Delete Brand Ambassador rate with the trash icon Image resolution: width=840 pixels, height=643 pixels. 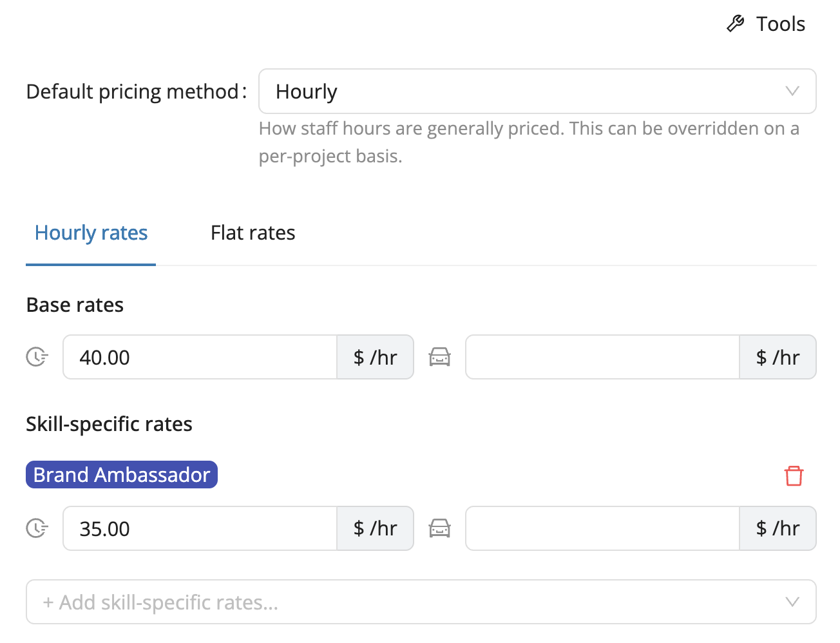click(x=794, y=476)
